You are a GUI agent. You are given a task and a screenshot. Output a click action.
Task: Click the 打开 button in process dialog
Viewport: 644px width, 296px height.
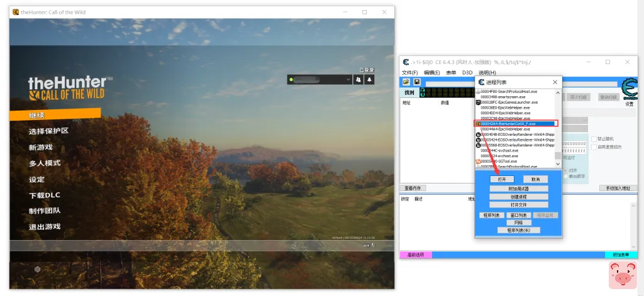[502, 180]
